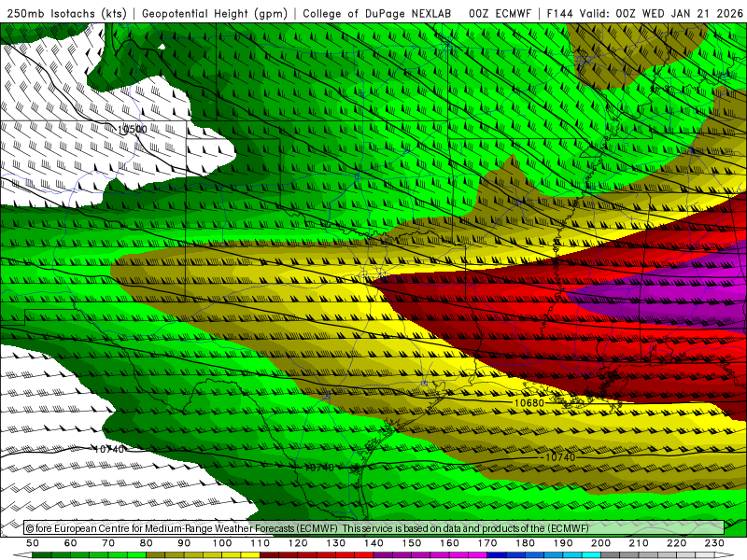Image resolution: width=747 pixels, height=560 pixels.
Task: Click the 50 value on the legend scale
Action: pos(33,543)
